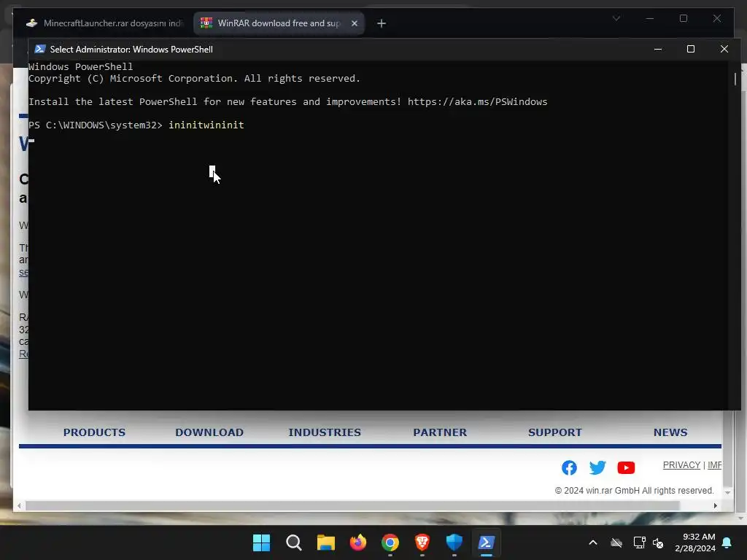The image size is (747, 560).
Task: Close the PowerShell window
Action: click(724, 49)
